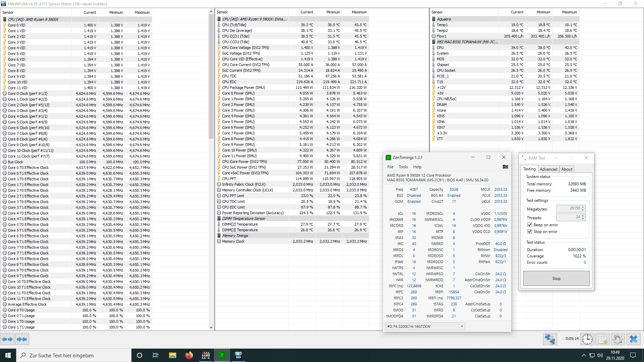Click the collapse columns arrows button in HWiNFO

click(22, 339)
